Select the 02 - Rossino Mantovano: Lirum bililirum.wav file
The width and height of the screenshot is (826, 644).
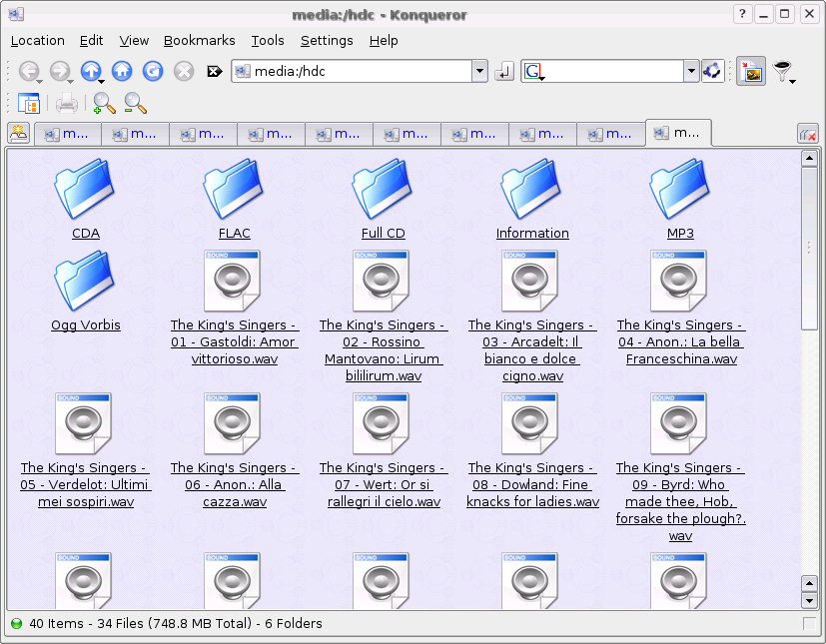pos(384,317)
